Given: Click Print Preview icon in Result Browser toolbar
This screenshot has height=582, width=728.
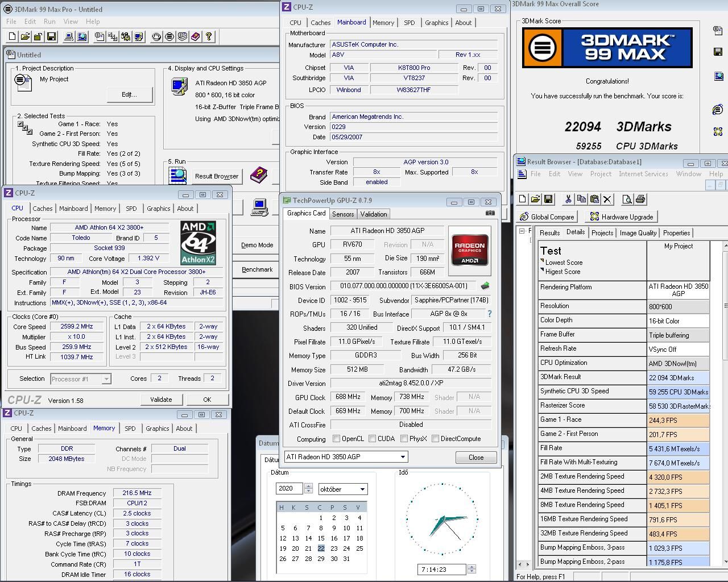Looking at the screenshot, I should (627, 199).
